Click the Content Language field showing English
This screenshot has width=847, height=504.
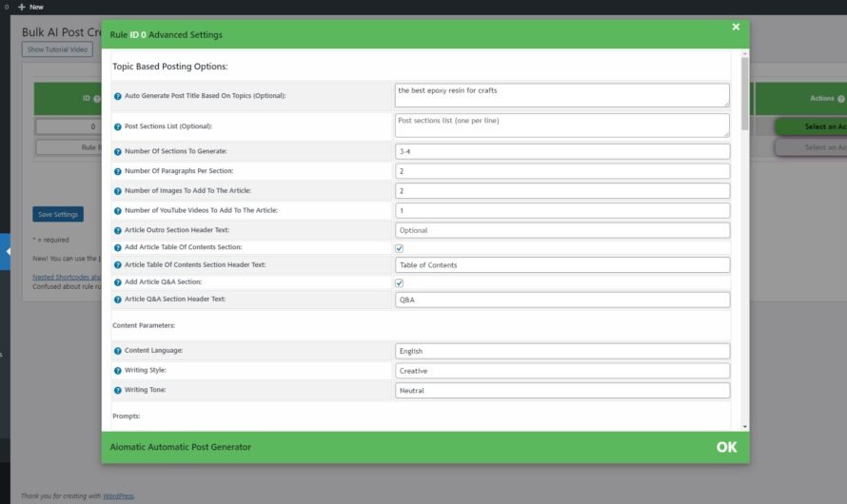(561, 351)
